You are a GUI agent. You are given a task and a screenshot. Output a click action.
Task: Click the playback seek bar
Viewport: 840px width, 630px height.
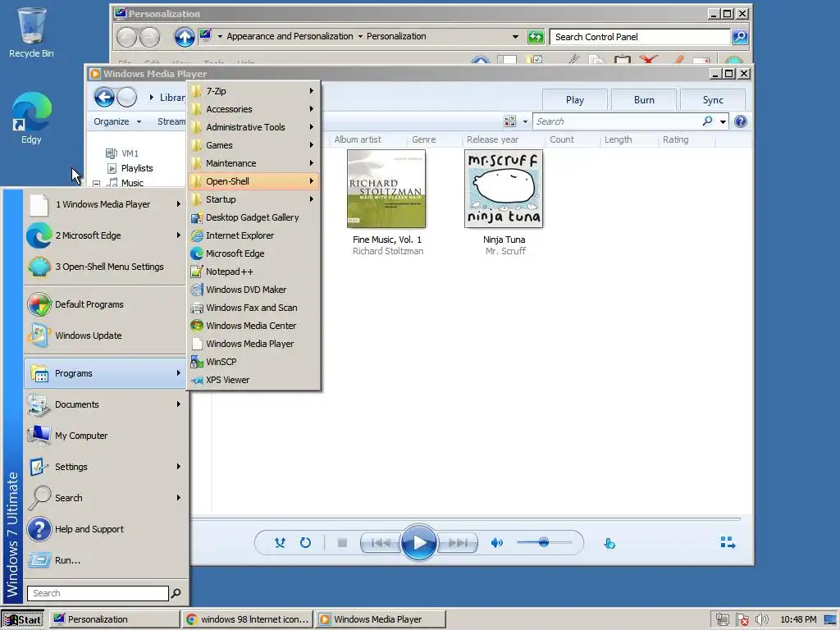coord(466,519)
